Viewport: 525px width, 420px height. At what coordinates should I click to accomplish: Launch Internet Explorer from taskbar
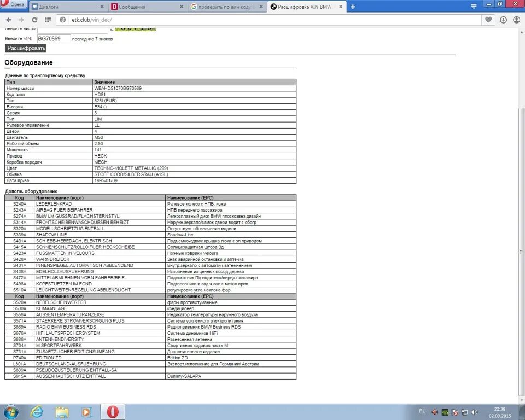[x=36, y=412]
